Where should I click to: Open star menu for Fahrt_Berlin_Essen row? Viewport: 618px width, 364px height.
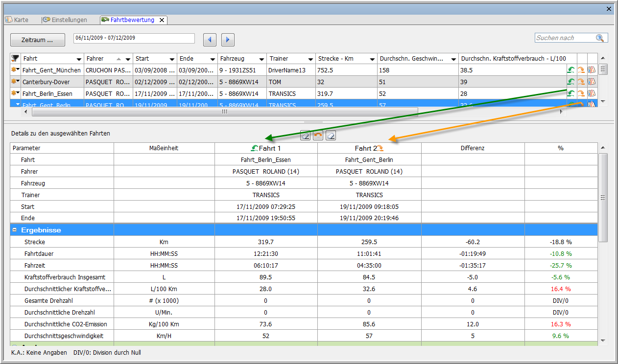16,93
